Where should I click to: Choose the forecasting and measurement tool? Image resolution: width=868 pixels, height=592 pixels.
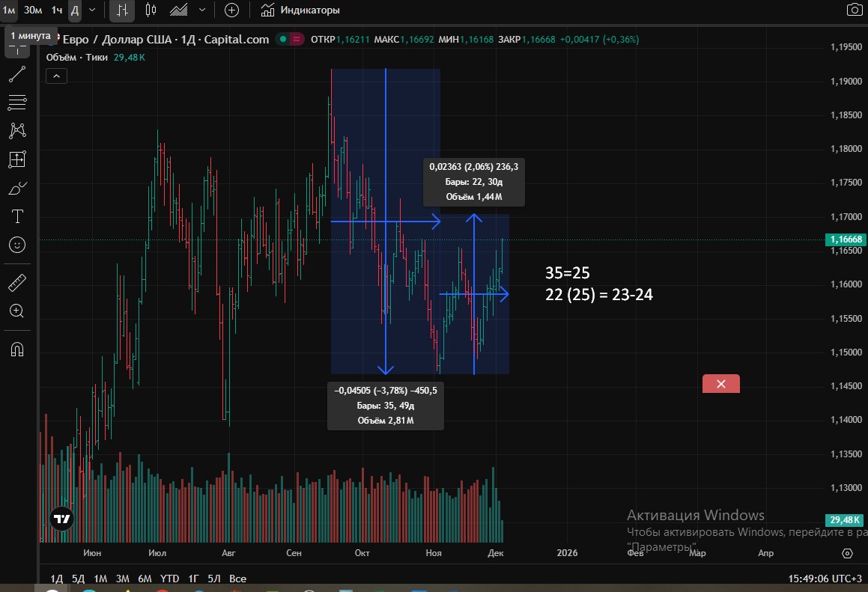16,159
